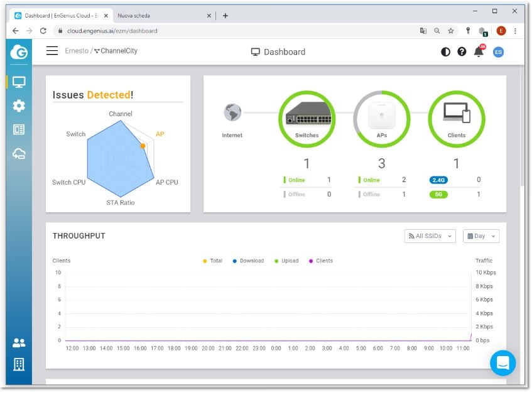Open the chat support bubble
The height and width of the screenshot is (395, 532).
pyautogui.click(x=502, y=363)
